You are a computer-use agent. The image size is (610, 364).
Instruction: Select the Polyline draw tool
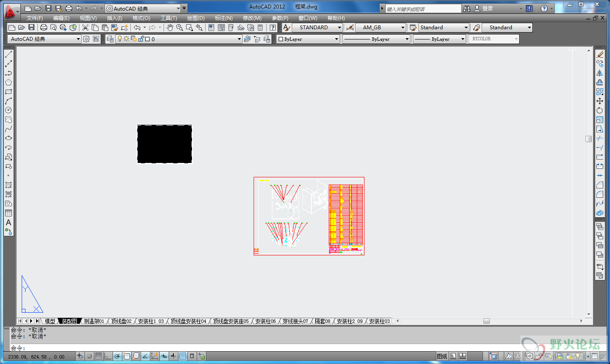tap(8, 73)
